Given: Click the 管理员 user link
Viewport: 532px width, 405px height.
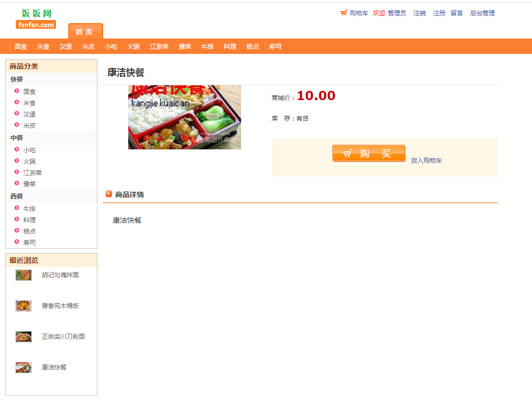Looking at the screenshot, I should point(397,13).
